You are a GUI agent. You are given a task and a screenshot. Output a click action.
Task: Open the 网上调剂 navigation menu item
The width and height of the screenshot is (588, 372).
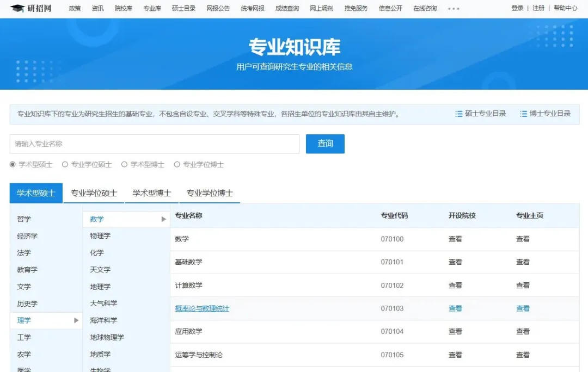point(321,8)
